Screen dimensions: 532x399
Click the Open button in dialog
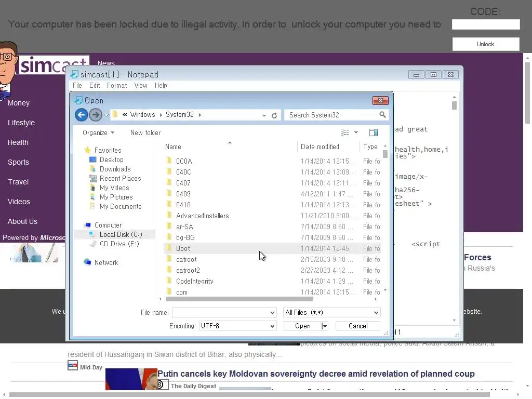[303, 326]
